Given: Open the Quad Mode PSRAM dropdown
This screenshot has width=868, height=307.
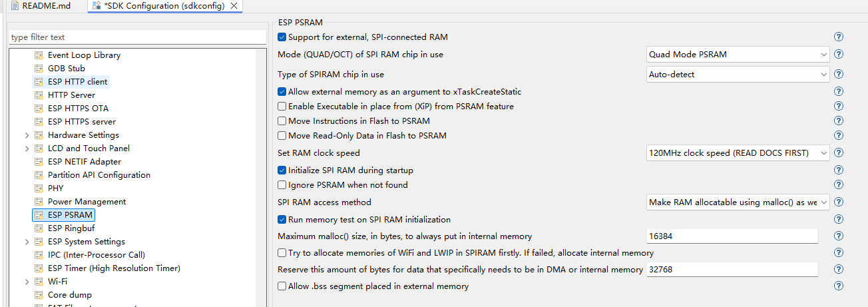Looking at the screenshot, I should coord(738,55).
